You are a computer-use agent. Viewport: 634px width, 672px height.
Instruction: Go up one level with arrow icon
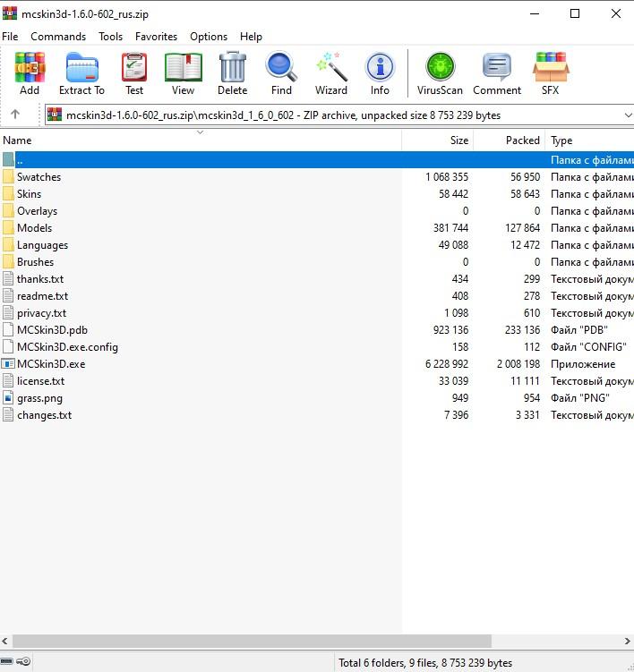(15, 114)
